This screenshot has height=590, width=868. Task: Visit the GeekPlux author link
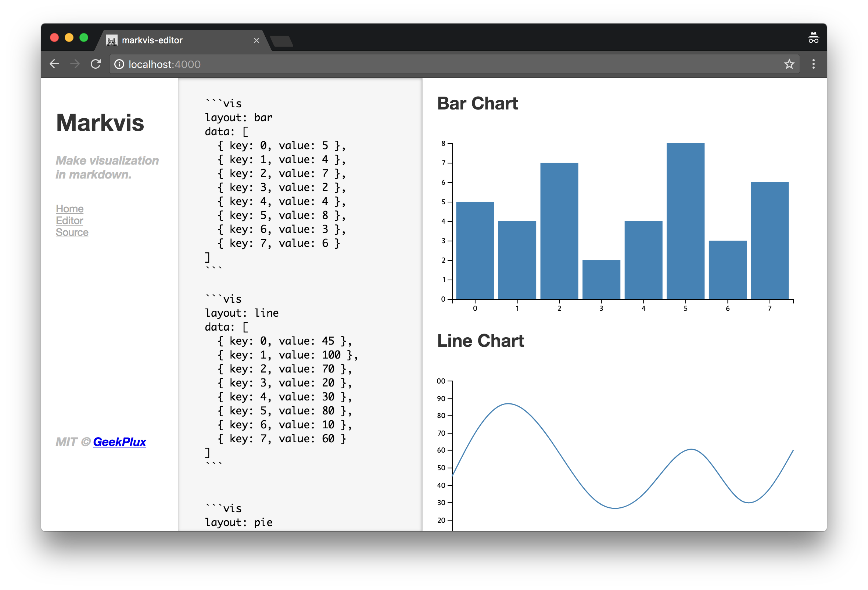[x=119, y=442]
